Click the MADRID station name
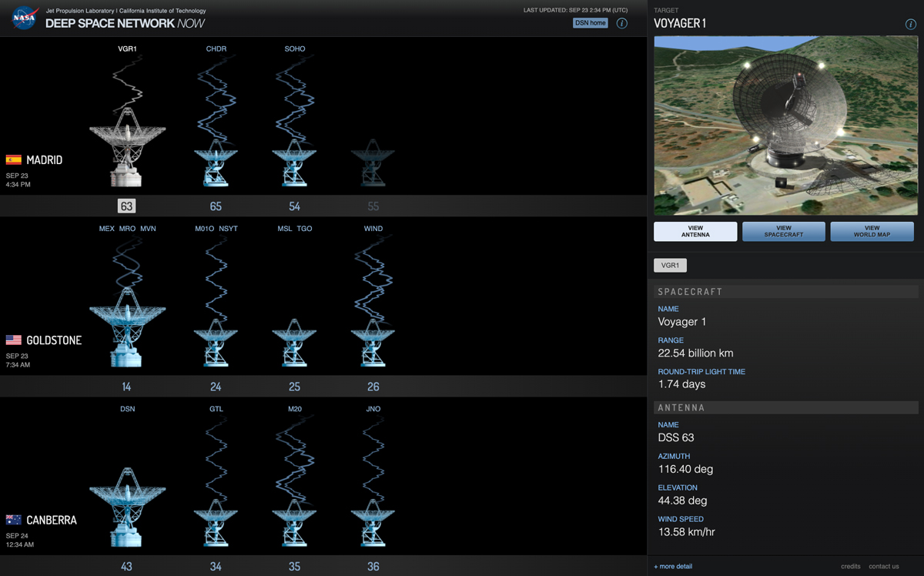Viewport: 924px width, 576px height. (45, 160)
